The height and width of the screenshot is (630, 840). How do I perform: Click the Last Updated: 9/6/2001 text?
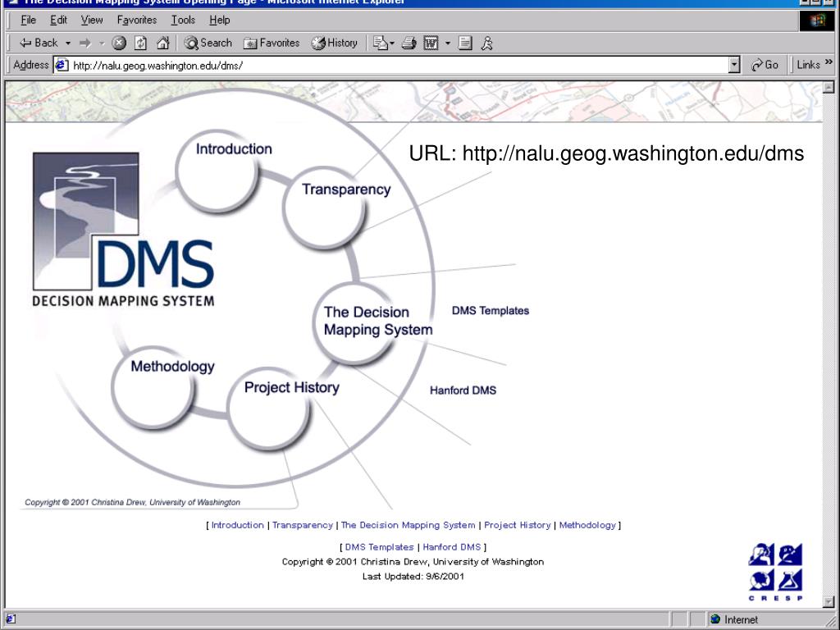click(x=413, y=577)
